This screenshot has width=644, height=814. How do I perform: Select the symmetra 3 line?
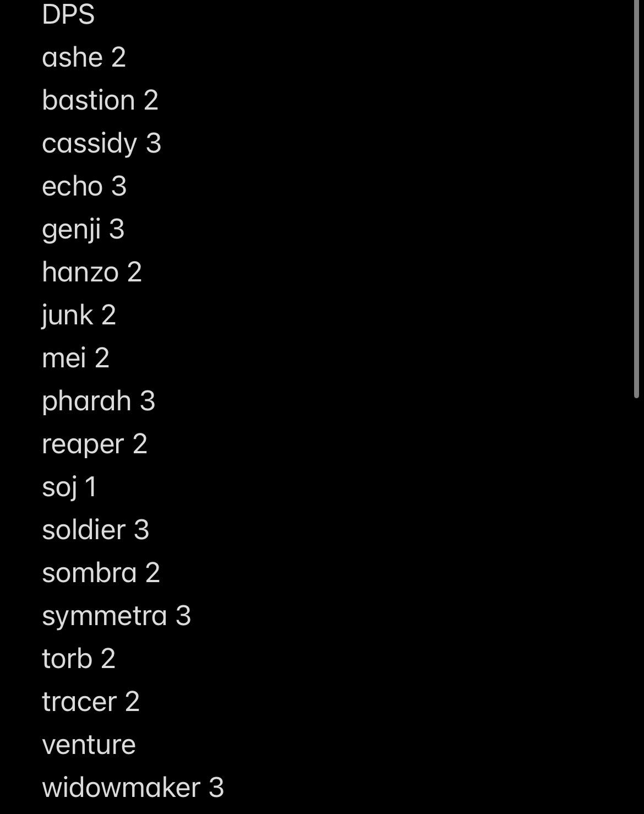pyautogui.click(x=116, y=616)
